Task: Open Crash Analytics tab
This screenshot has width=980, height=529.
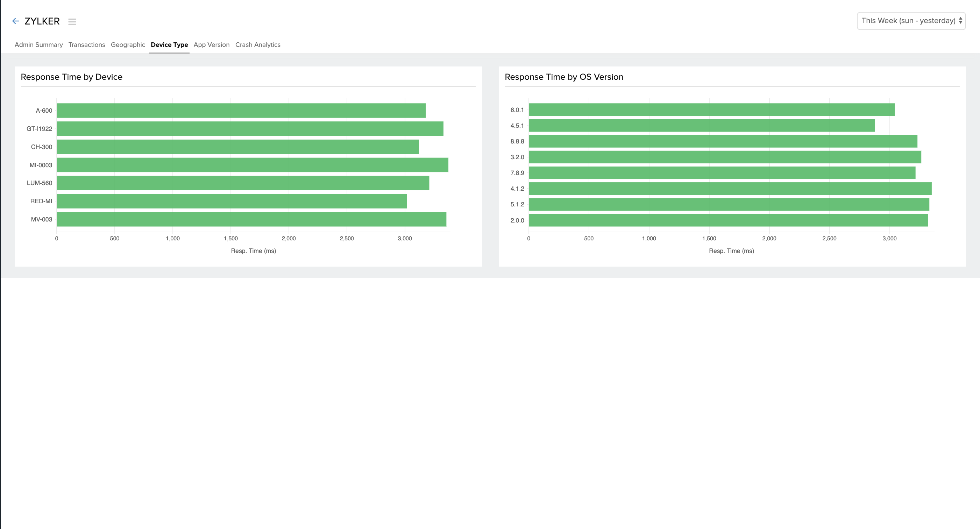Action: (257, 44)
